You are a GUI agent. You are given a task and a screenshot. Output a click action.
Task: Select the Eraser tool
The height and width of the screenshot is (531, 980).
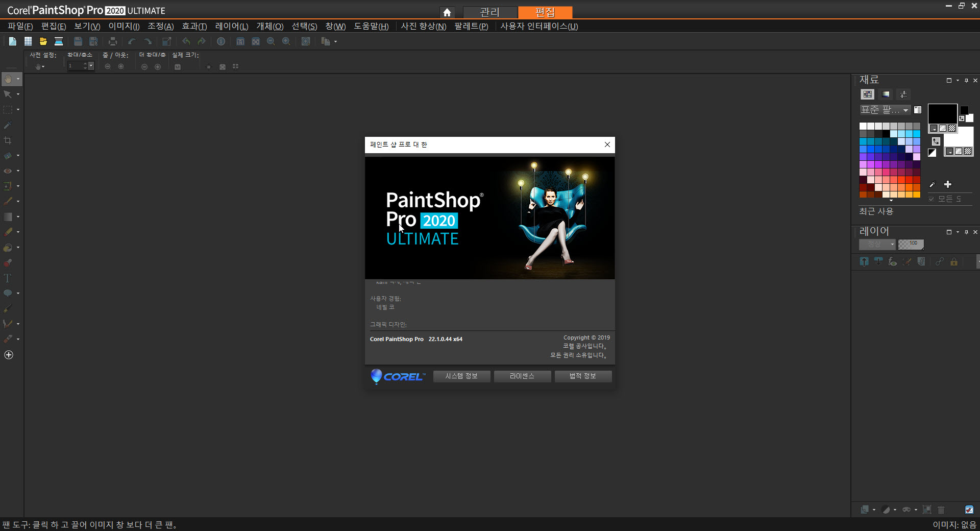click(8, 232)
